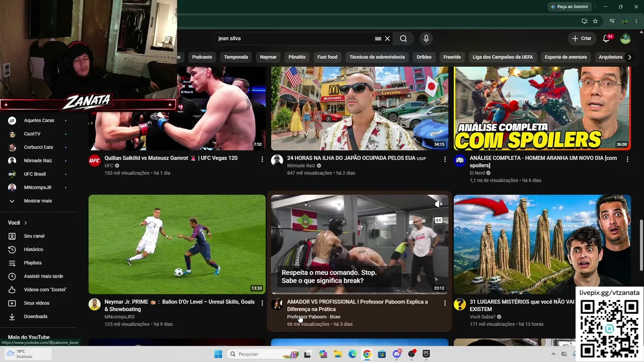This screenshot has height=362, width=644.
Task: Open the on-screen keyboard icon in search box
Action: [378, 39]
